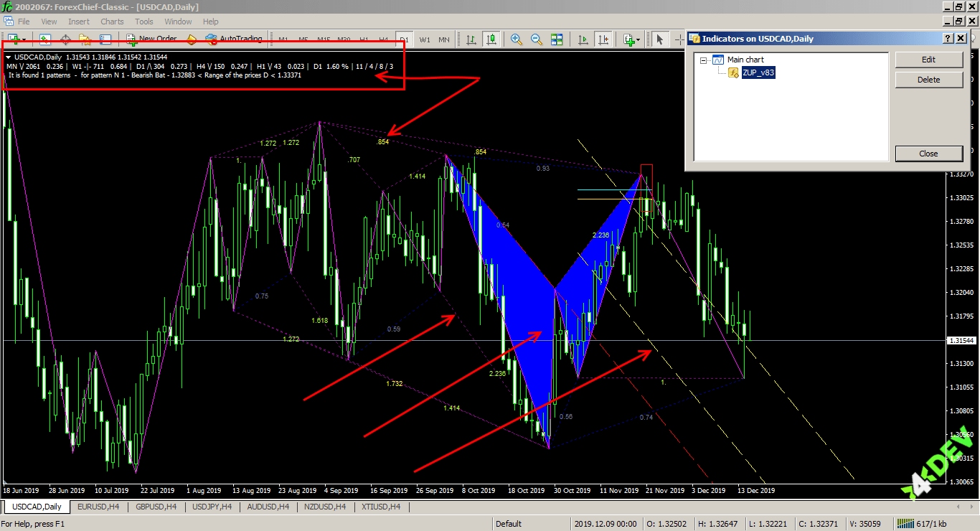Viewport: 980px width, 531px height.
Task: Click the help question-mark button on the dialog
Action: 948,38
